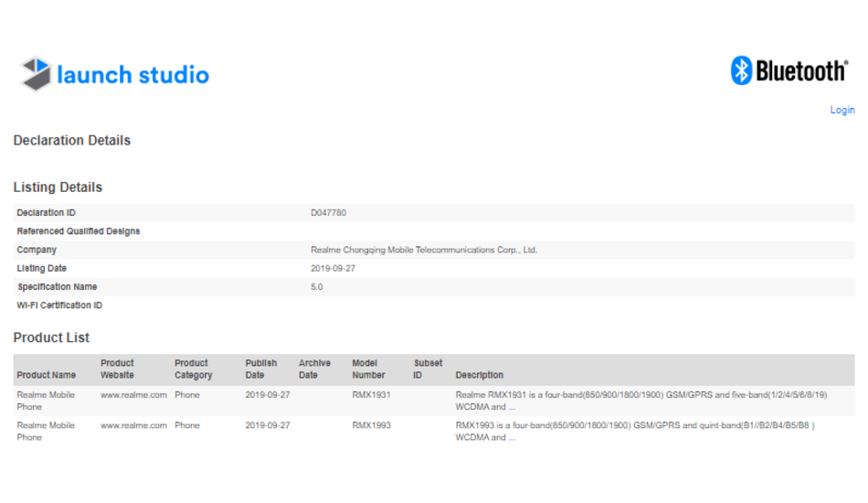Image resolution: width=868 pixels, height=503 pixels.
Task: Click the Bluetooth logo icon
Action: pos(741,70)
